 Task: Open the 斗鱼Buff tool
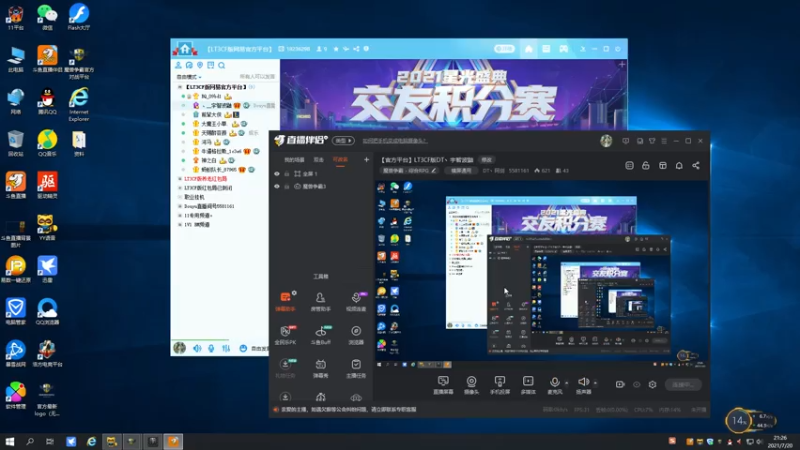click(320, 335)
